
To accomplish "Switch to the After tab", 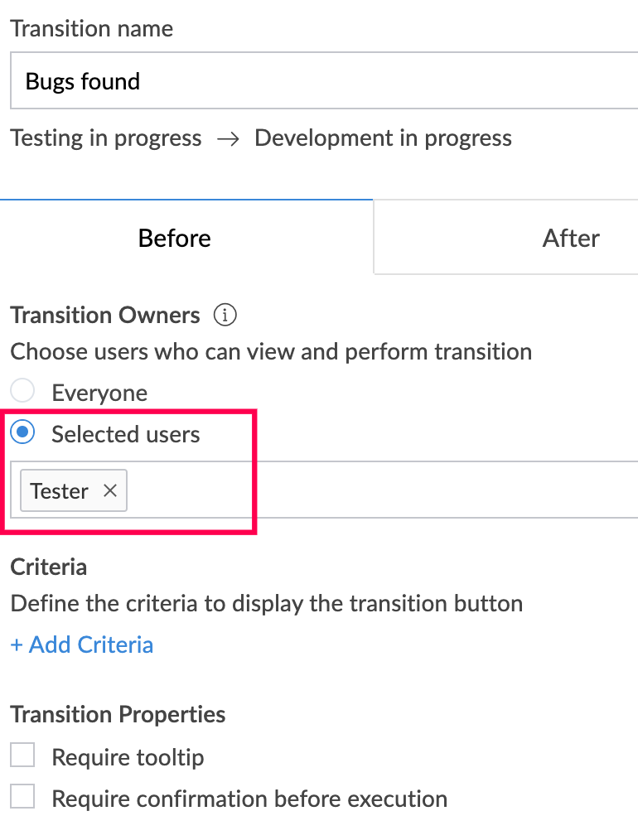I will point(570,239).
